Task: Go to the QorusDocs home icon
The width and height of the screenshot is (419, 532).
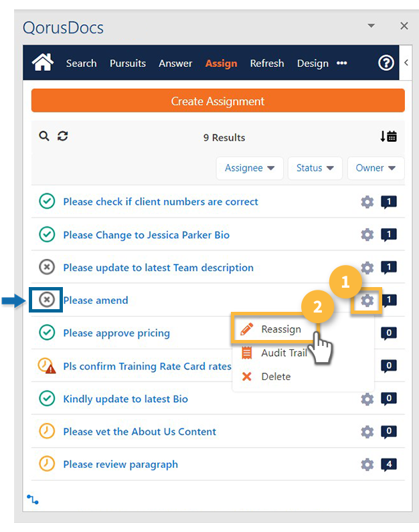Action: tap(44, 63)
